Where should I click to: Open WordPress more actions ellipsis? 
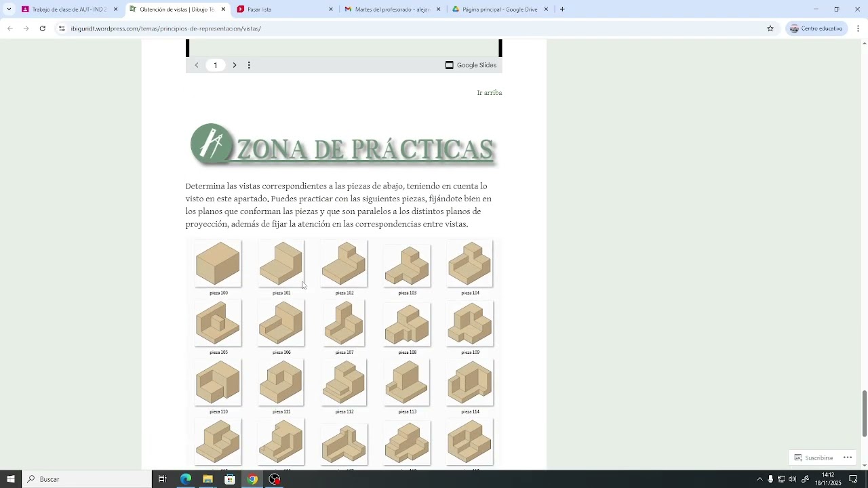click(x=847, y=457)
